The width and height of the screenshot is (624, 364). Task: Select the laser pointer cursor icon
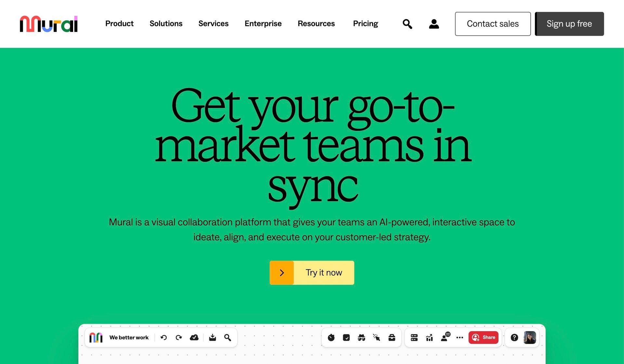click(377, 338)
